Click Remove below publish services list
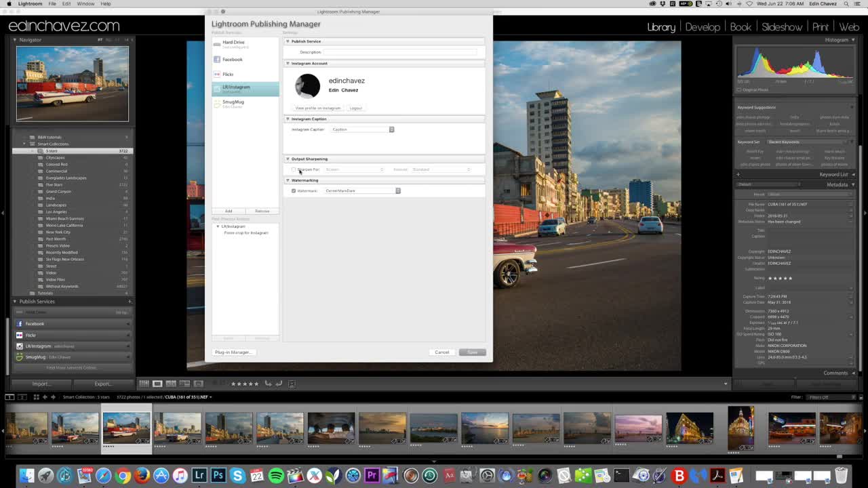868x488 pixels. pos(262,211)
